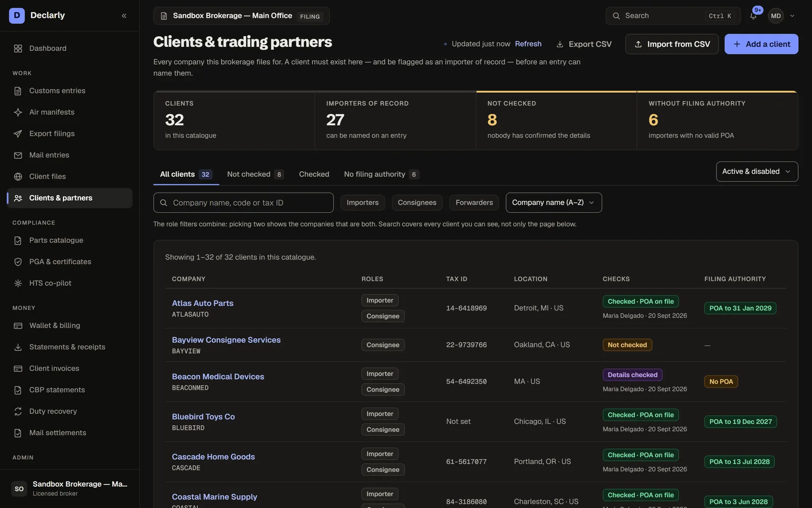This screenshot has height=508, width=812.
Task: Open the Sandbox Brokerage — Main Office switcher
Action: point(242,16)
